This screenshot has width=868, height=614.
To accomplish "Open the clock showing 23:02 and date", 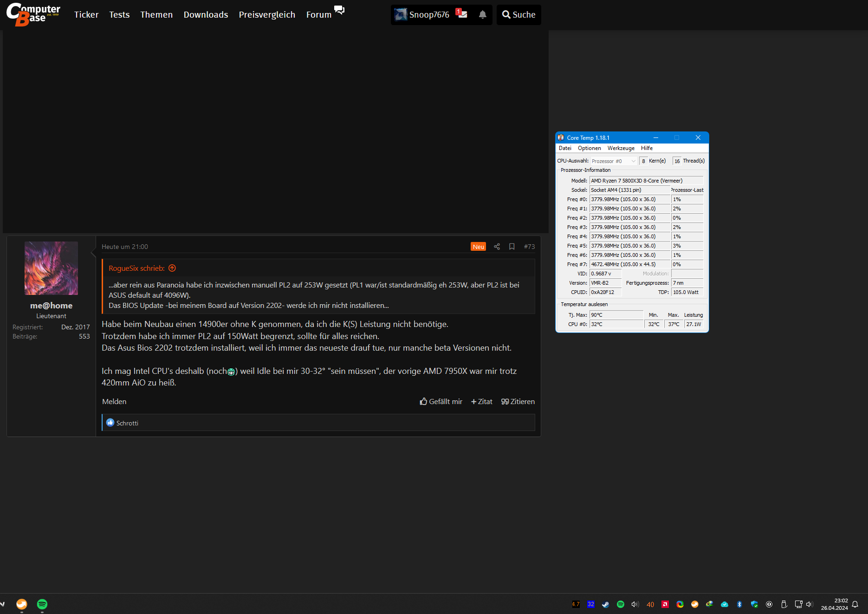I will [834, 604].
